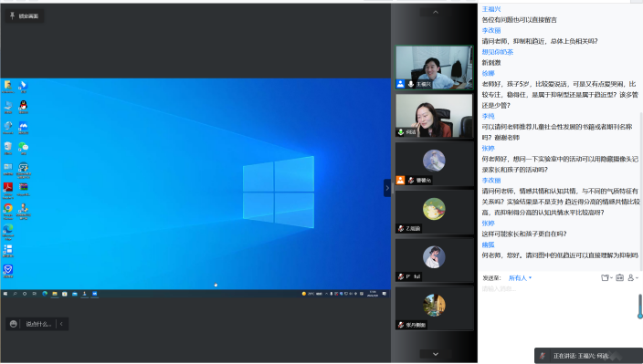Click the pin screen icon at top left

(x=12, y=16)
